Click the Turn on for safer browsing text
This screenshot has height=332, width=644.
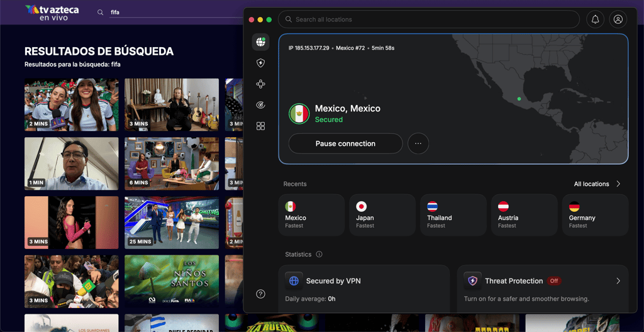(526, 299)
